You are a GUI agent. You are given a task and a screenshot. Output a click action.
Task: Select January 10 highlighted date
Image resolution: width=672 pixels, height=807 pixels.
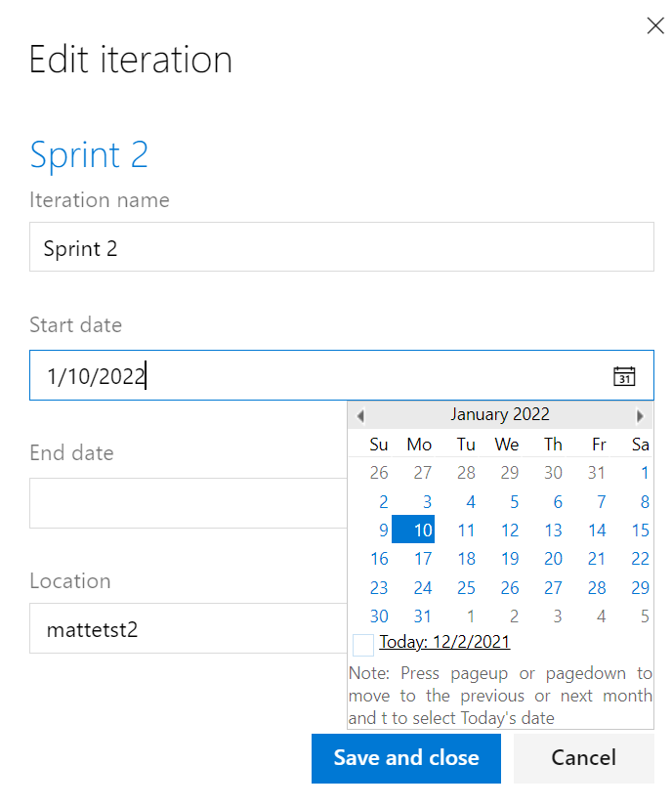coord(413,530)
